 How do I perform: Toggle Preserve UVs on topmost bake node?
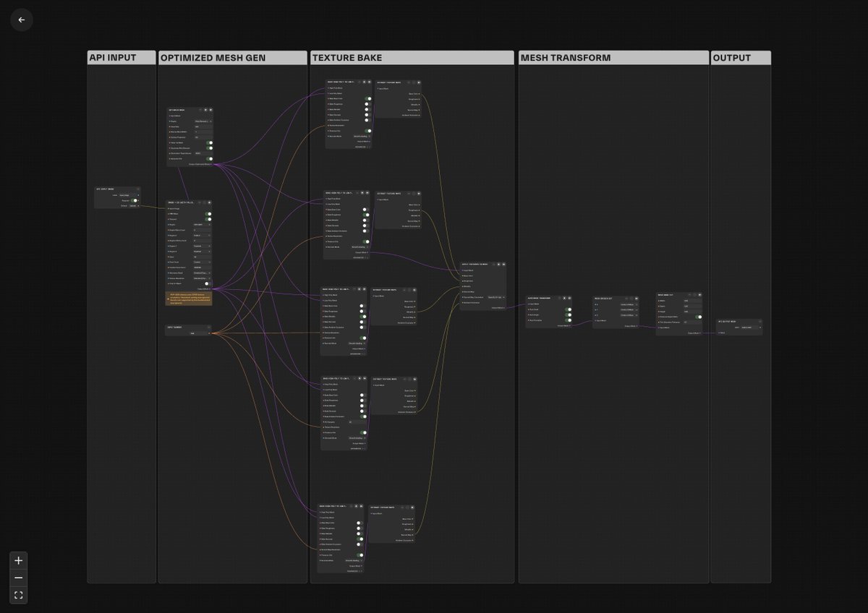(x=367, y=131)
